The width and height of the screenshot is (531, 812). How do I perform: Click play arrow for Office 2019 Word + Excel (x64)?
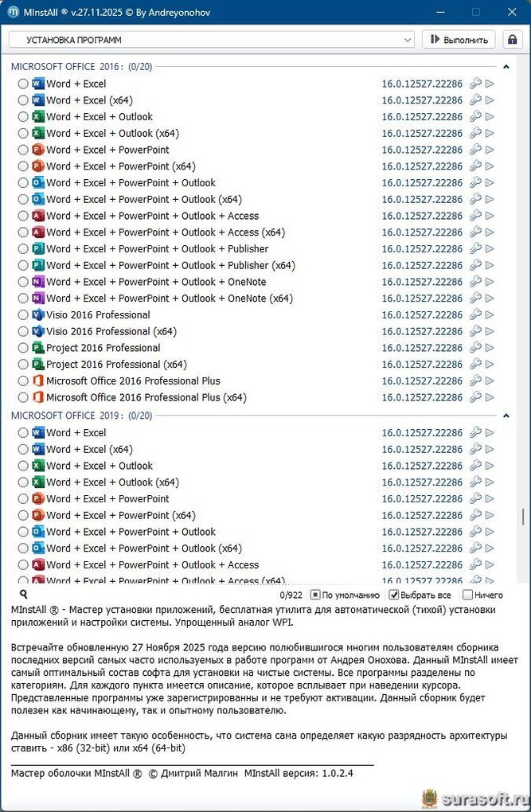click(x=490, y=450)
